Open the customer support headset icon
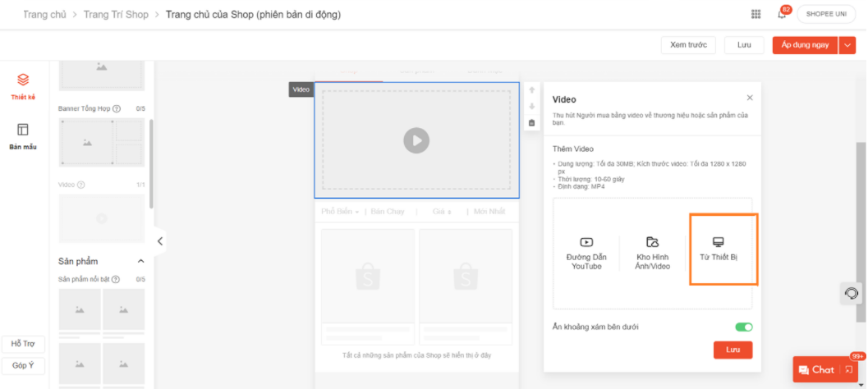 point(852,293)
